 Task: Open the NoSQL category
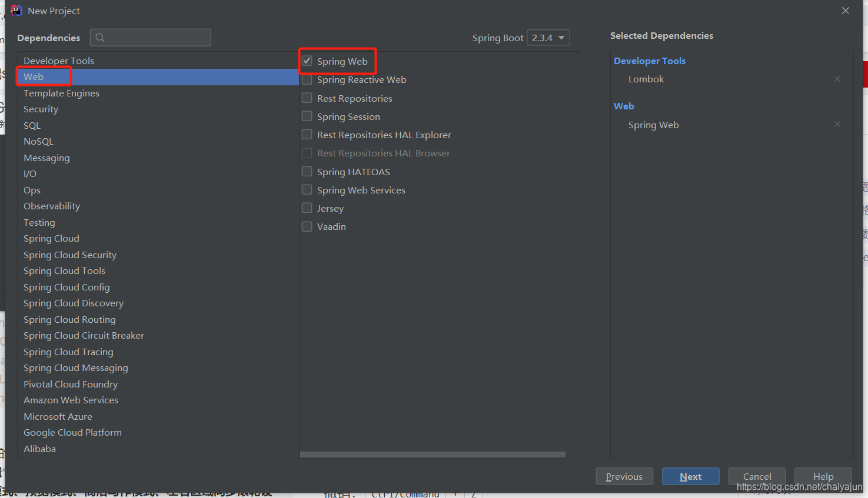tap(158, 142)
